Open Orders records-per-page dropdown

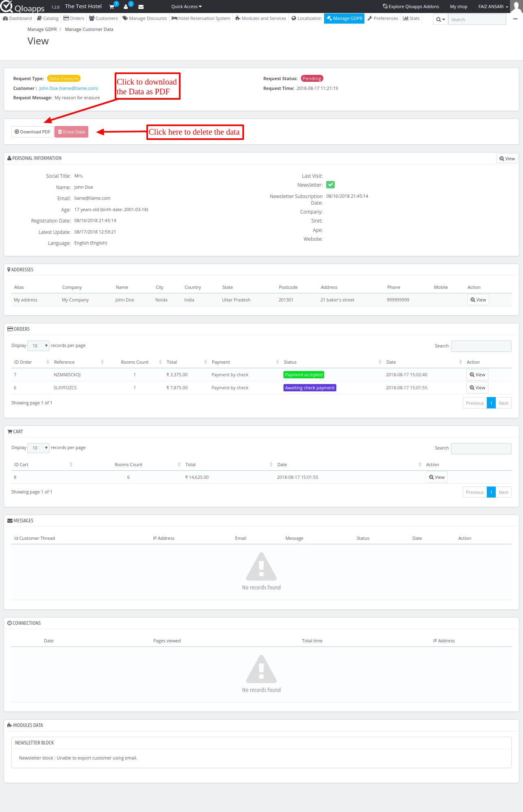(38, 346)
